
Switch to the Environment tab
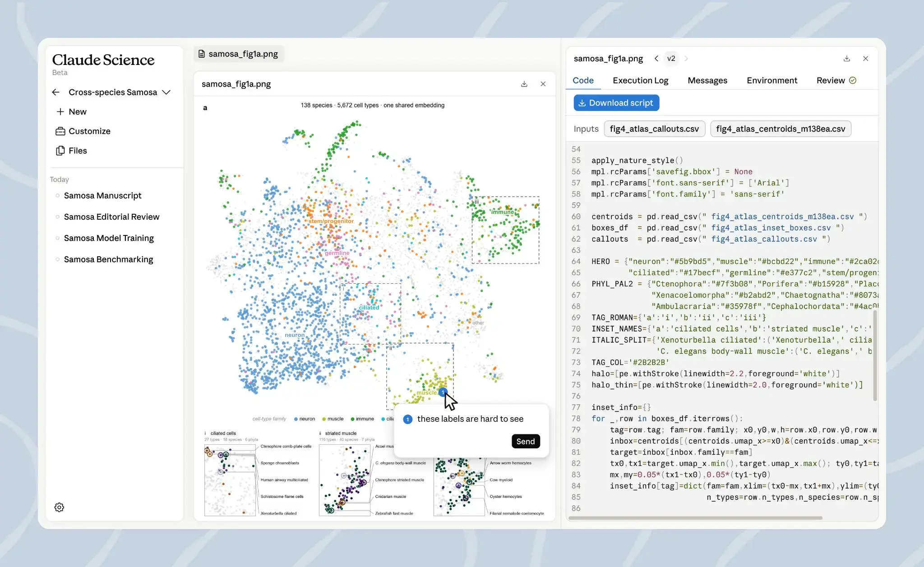coord(772,80)
